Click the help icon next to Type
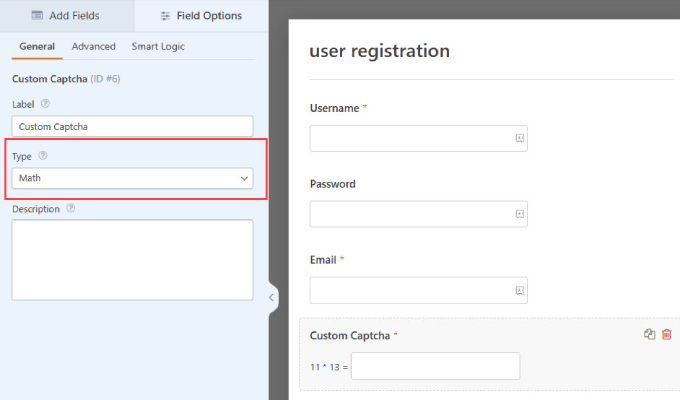Image resolution: width=680 pixels, height=400 pixels. point(42,156)
